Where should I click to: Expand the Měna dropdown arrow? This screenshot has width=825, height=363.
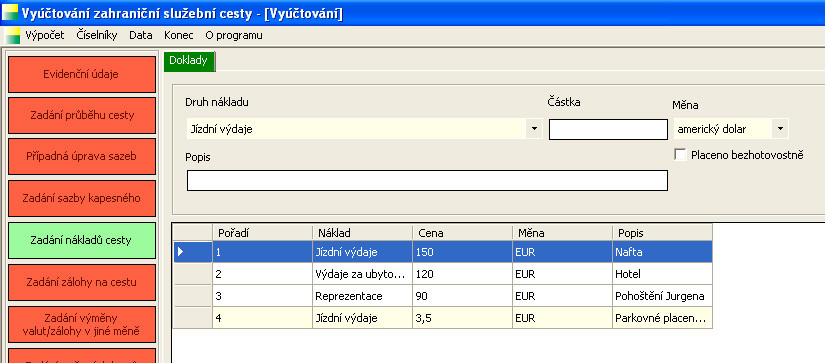[x=780, y=128]
